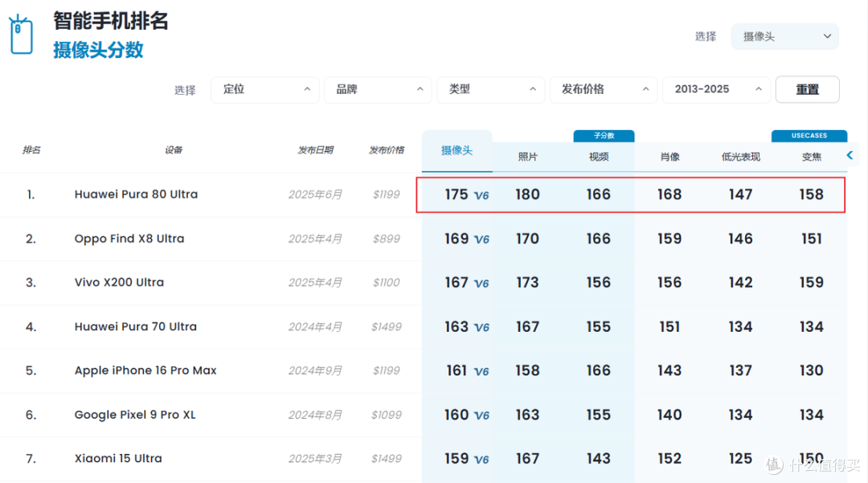868x483 pixels.
Task: Click the V6 badge next to score 160
Action: 481,415
